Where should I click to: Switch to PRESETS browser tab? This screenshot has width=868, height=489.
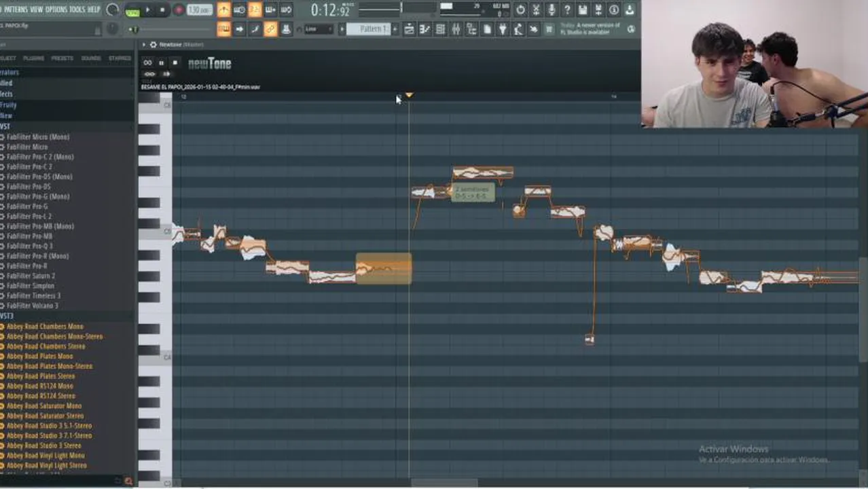click(62, 58)
